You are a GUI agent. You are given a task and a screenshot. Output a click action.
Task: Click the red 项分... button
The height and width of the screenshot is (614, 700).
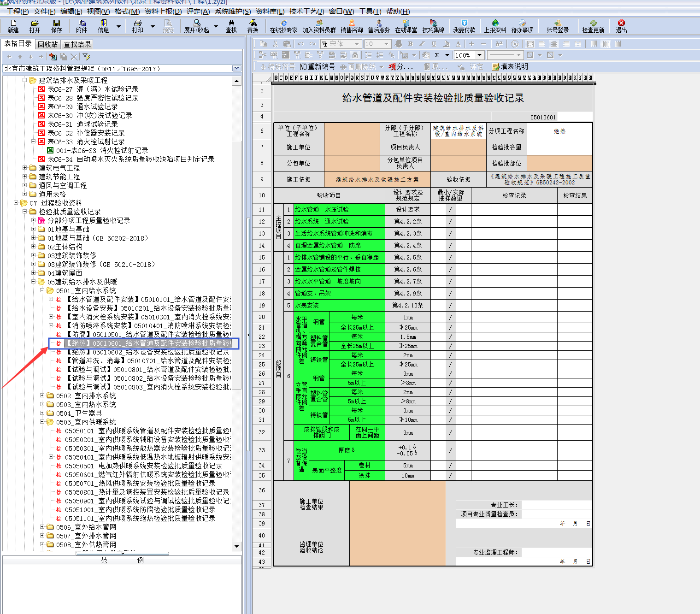click(400, 67)
